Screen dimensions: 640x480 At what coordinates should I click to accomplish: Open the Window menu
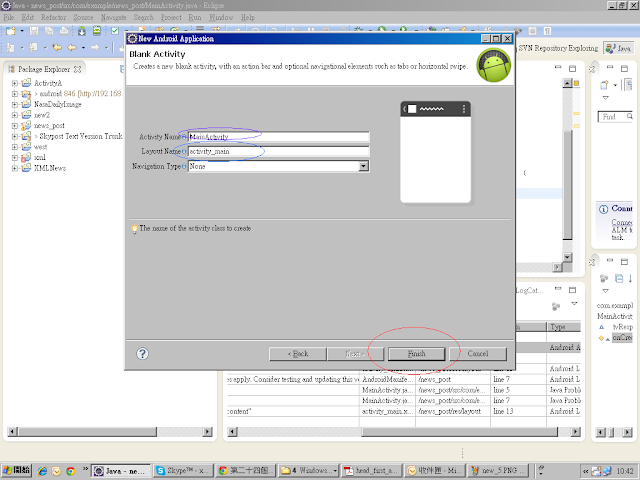221,17
